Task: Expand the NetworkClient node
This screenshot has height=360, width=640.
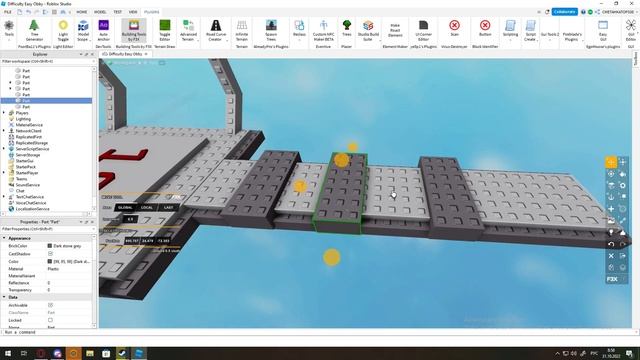Action: pos(4,131)
